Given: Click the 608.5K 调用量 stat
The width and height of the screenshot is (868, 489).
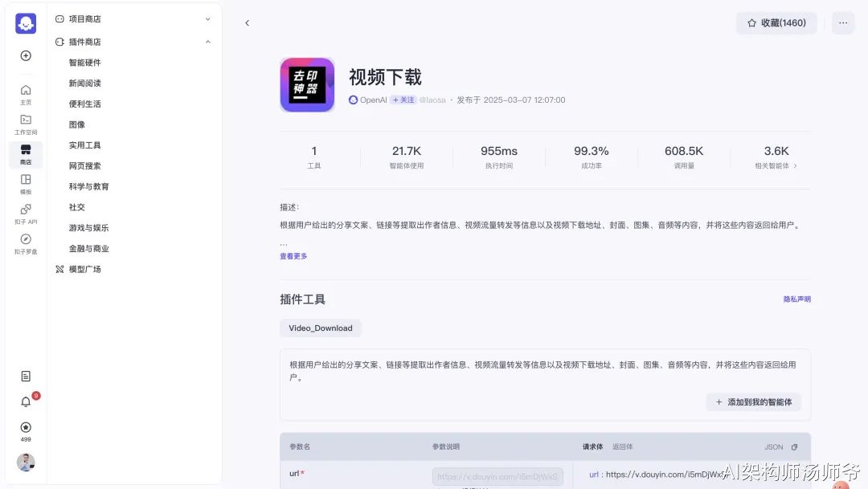Looking at the screenshot, I should point(684,157).
